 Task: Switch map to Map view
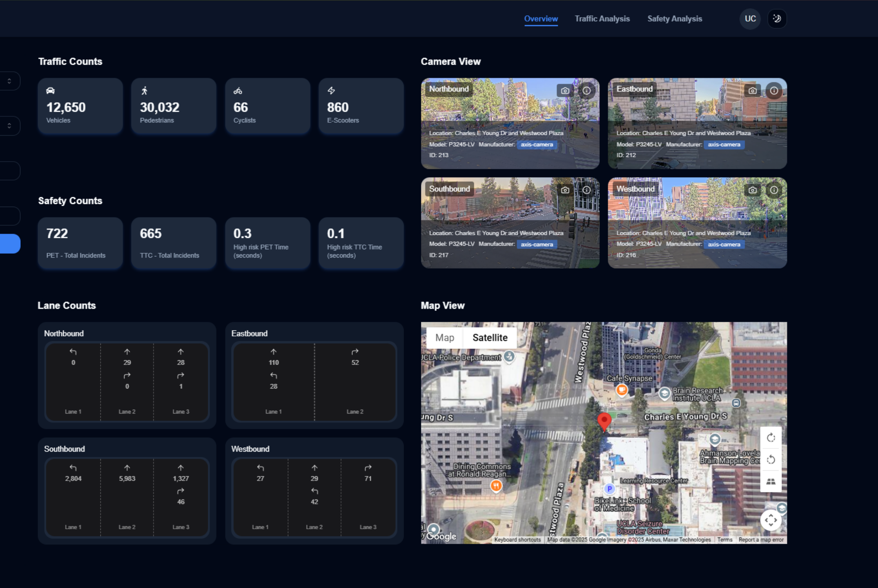tap(444, 338)
